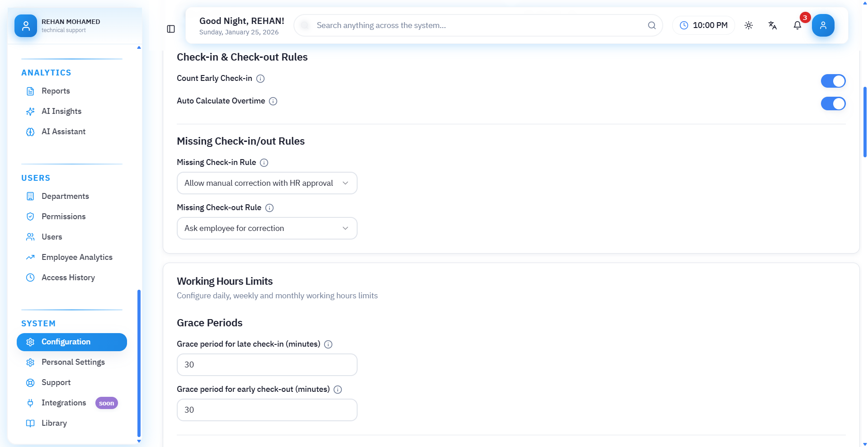Click the 10:00 PM clock button
The height and width of the screenshot is (447, 868).
(703, 25)
